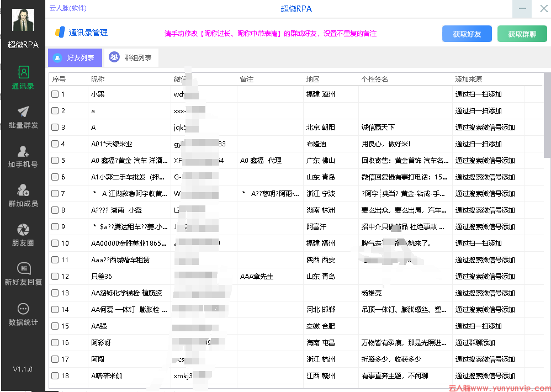Click the 获取群聊 button
This screenshot has height=392, width=551.
[522, 34]
